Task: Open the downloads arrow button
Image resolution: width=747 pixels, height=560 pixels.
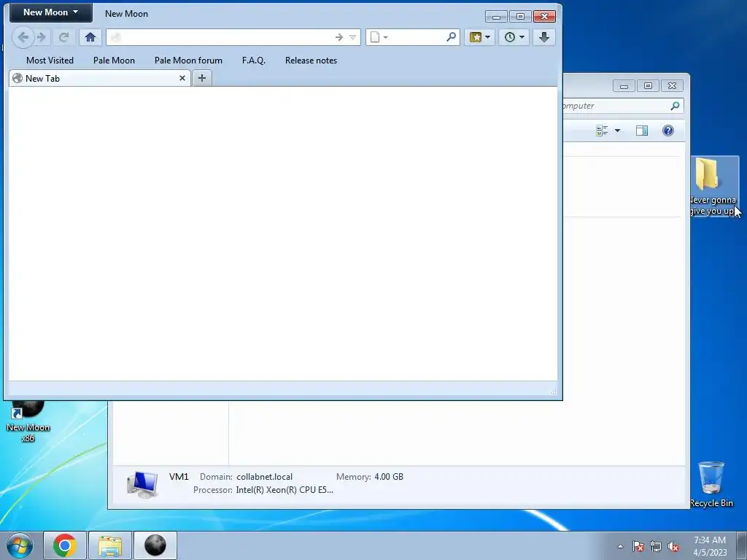Action: tap(544, 37)
